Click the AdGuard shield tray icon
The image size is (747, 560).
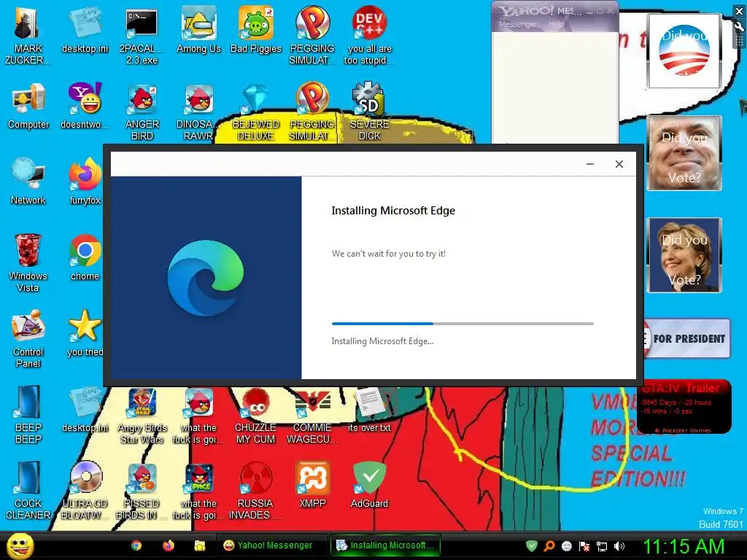point(532,546)
